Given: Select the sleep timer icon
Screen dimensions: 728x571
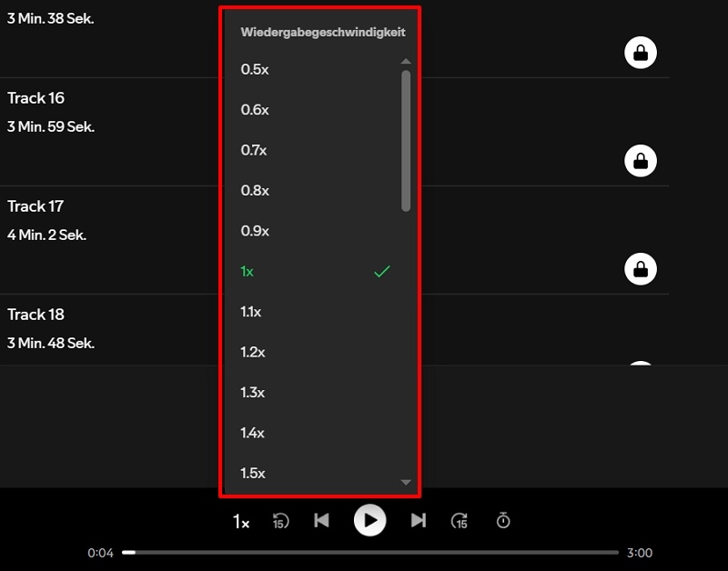Looking at the screenshot, I should (501, 520).
